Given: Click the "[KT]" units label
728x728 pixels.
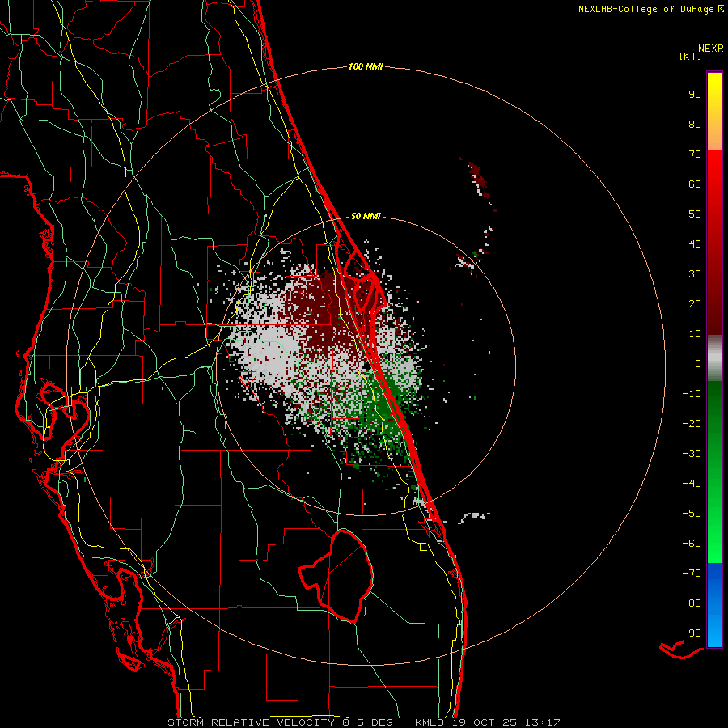Looking at the screenshot, I should (691, 56).
